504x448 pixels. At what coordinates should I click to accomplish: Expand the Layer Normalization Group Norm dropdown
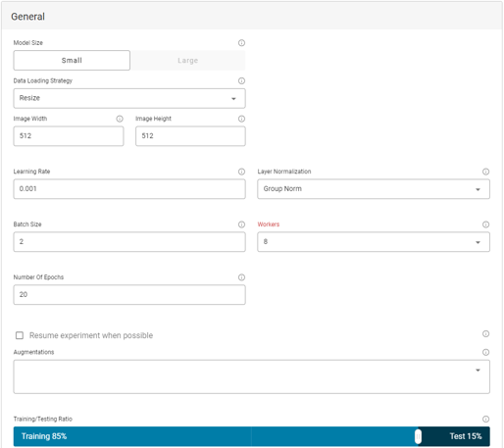pos(374,189)
